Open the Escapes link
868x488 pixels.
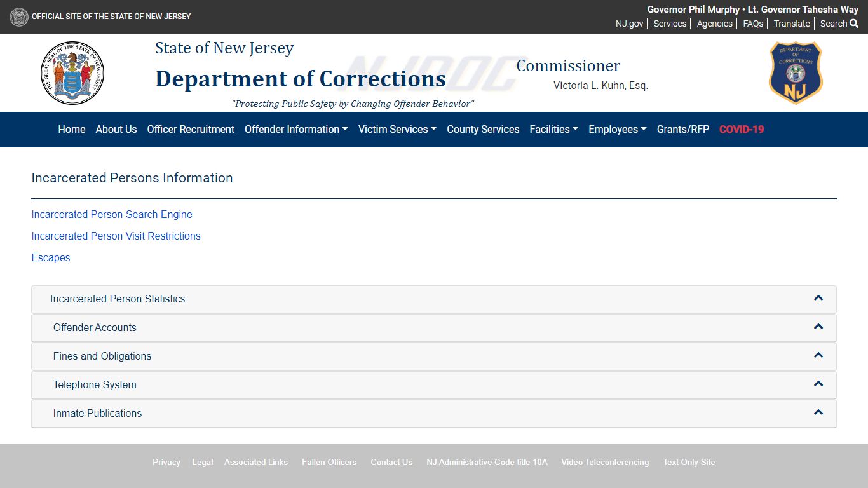coord(51,257)
